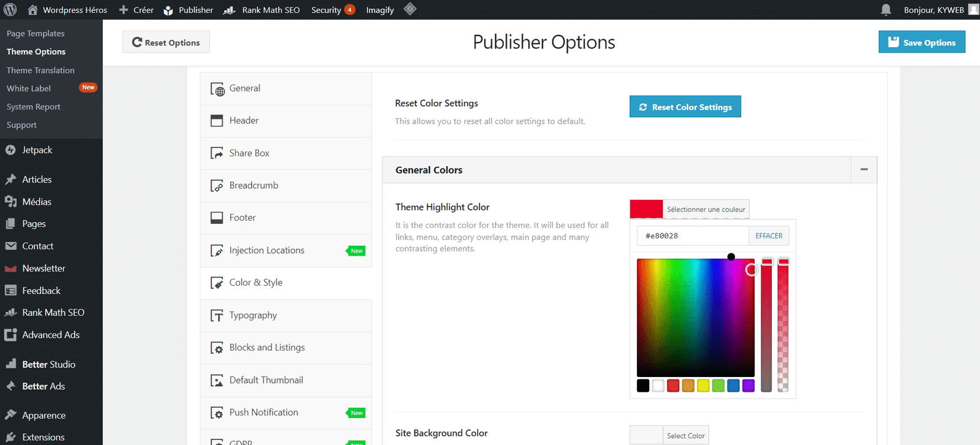
Task: Click the WordPress logo in admin bar
Action: [10, 10]
